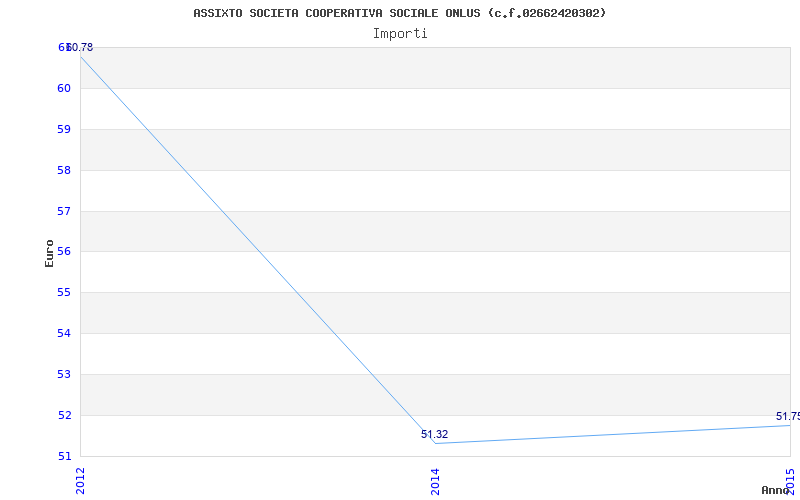Click the 51.75 data point label
Screen dimensions: 800x500
[x=787, y=416]
